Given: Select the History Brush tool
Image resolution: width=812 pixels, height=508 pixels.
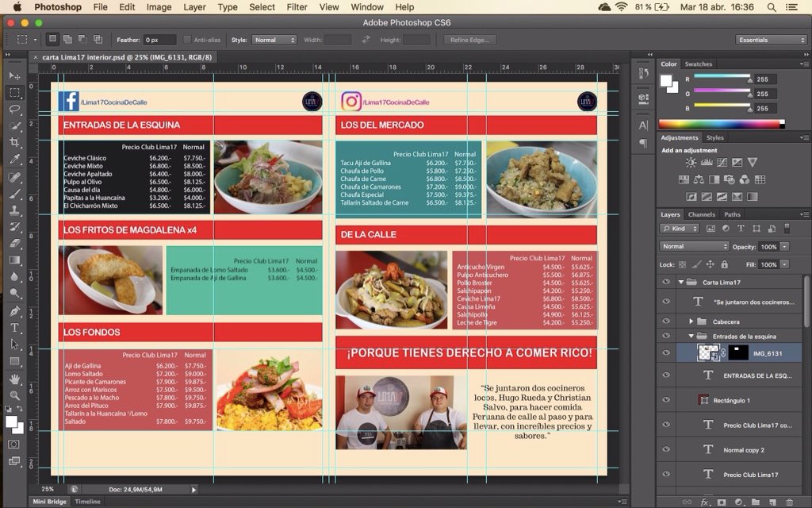Looking at the screenshot, I should tap(14, 227).
